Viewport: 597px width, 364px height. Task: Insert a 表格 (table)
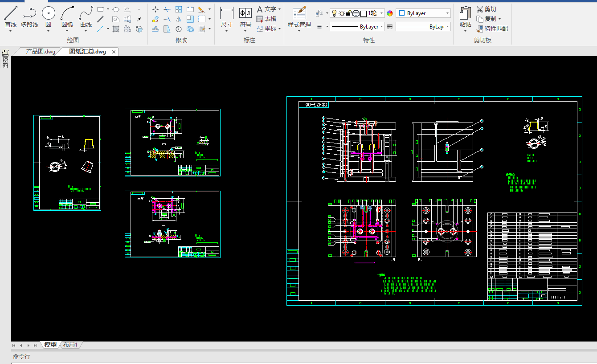pyautogui.click(x=266, y=19)
